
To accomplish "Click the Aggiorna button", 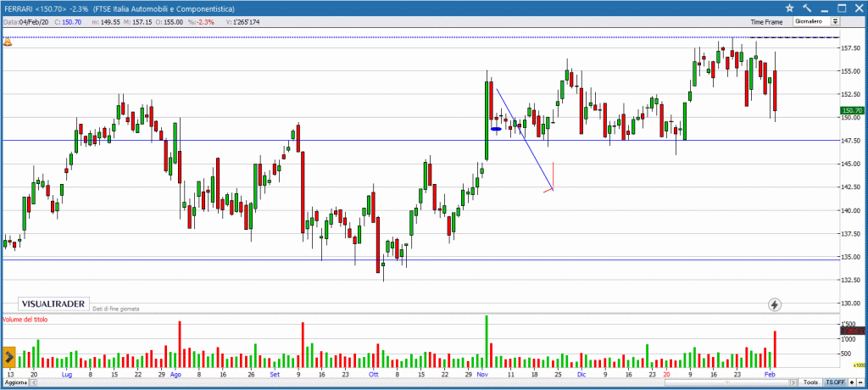I will [x=14, y=383].
